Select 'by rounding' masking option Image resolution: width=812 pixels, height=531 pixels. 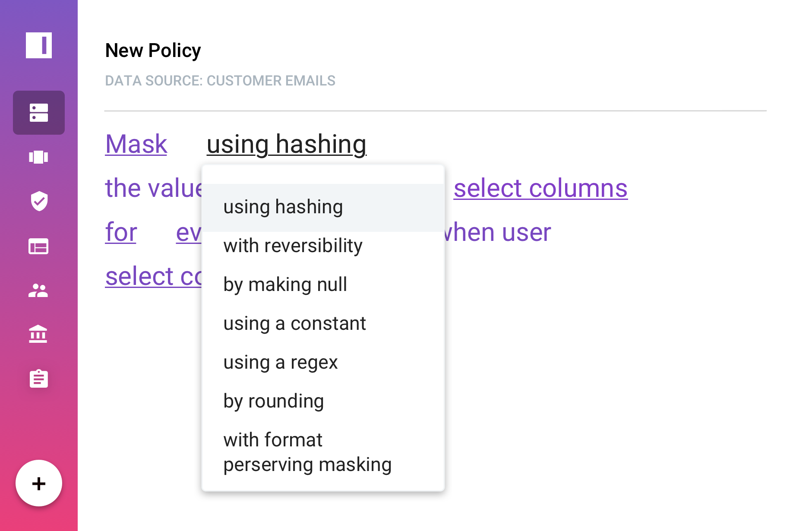point(274,401)
